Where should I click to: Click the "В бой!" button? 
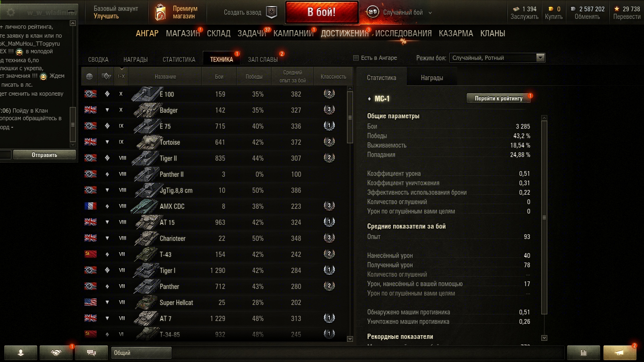pos(322,12)
